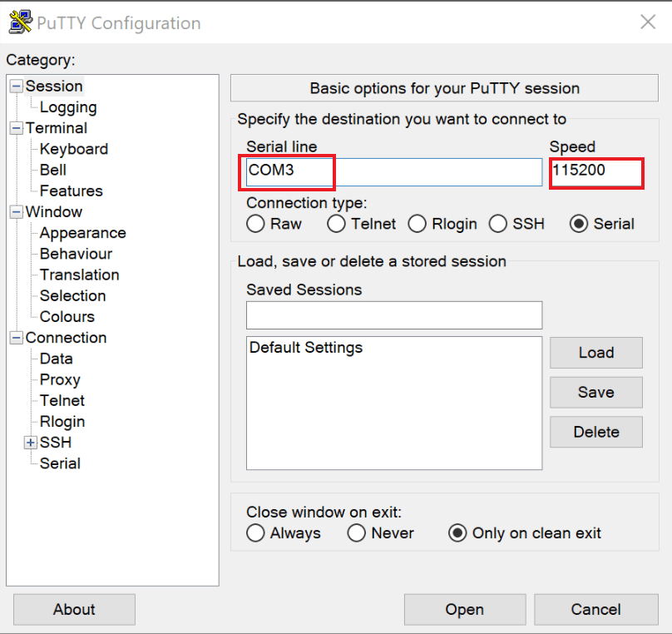Open the Serial settings page
The height and width of the screenshot is (634, 672).
point(59,463)
